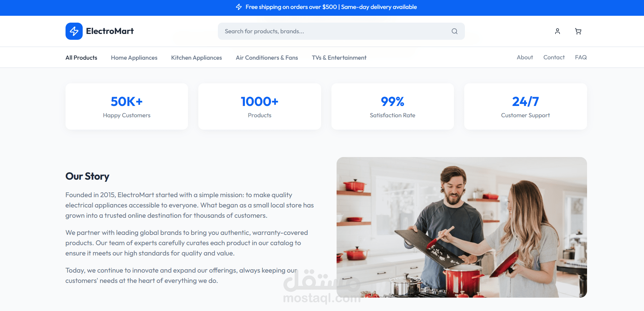Click the search magnifier icon

tap(455, 31)
